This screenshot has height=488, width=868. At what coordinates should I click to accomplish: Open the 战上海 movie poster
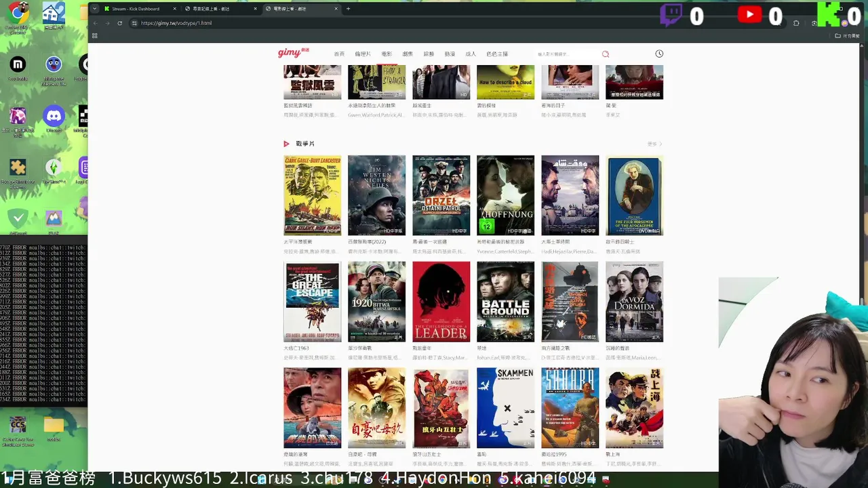pos(635,407)
